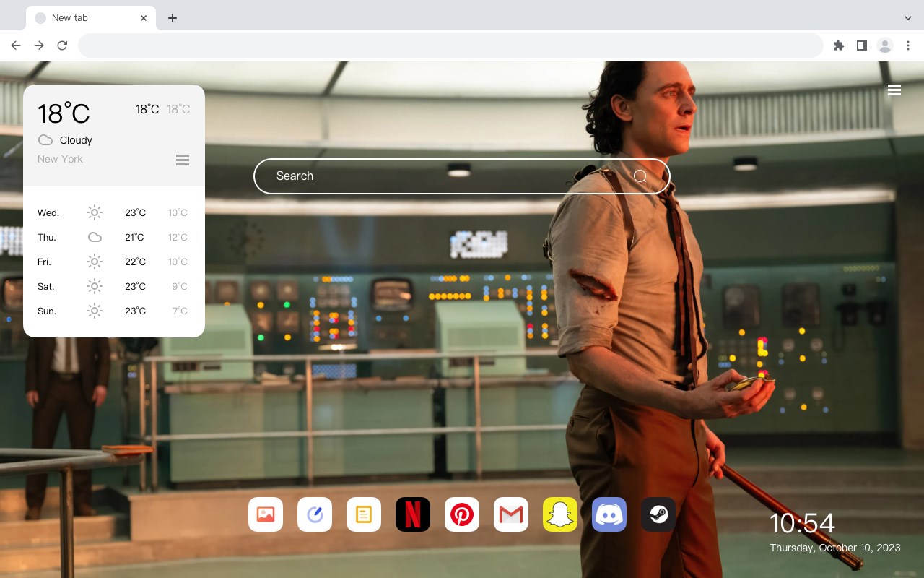Click the 10:54 clock display
The width and height of the screenshot is (924, 578).
click(x=802, y=522)
